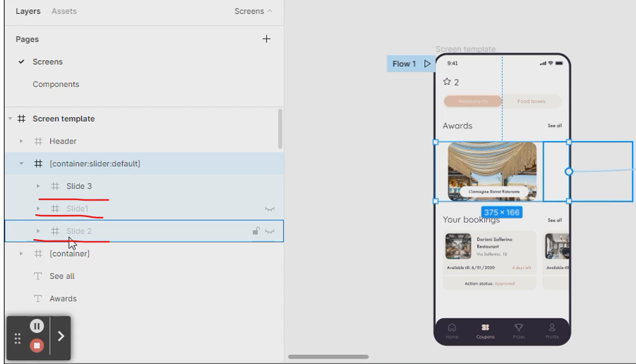This screenshot has height=364, width=636.
Task: Select the Slide 3 layer row
Action: pos(144,186)
